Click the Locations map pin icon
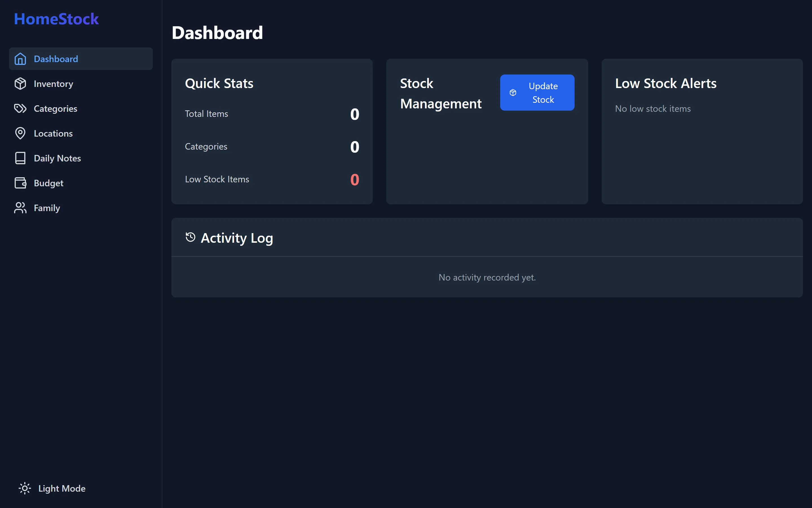This screenshot has height=508, width=812. click(x=20, y=133)
